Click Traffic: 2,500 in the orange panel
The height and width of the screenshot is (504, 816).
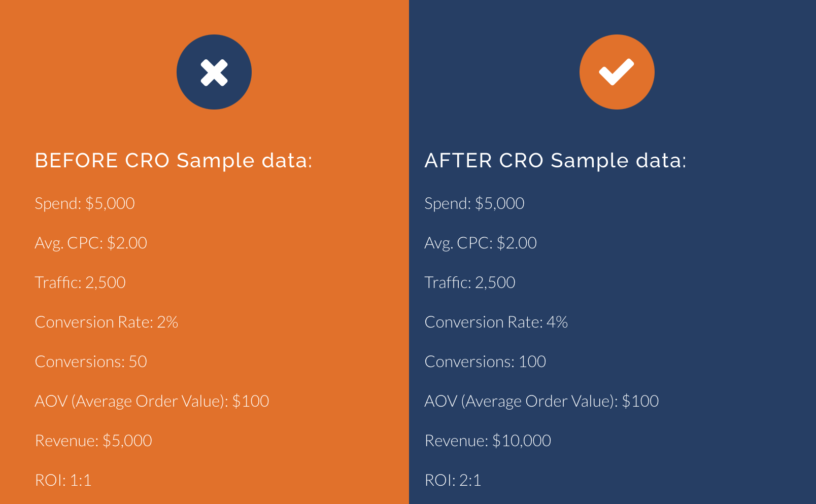coord(80,282)
